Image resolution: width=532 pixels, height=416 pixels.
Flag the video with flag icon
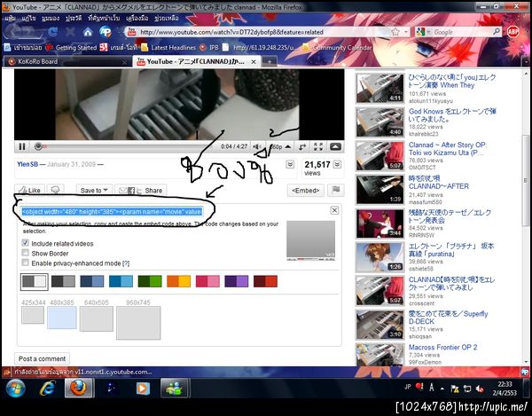point(336,190)
